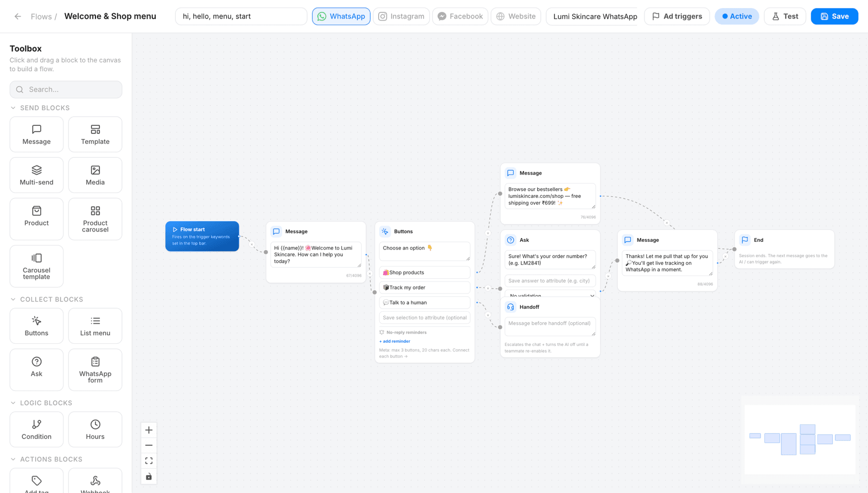Viewport: 868px width, 493px height.
Task: Pick the Hours block
Action: [x=95, y=430]
